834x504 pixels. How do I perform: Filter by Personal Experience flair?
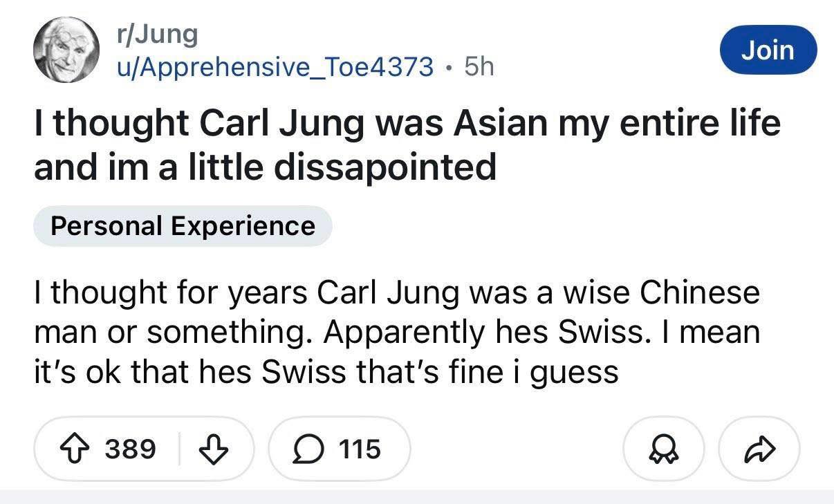point(183,226)
